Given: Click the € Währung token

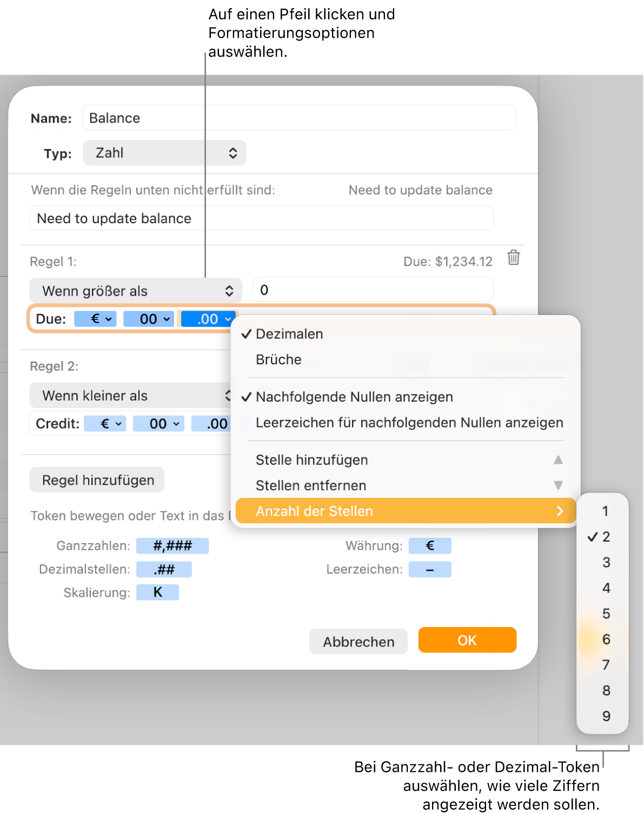Looking at the screenshot, I should (x=430, y=546).
